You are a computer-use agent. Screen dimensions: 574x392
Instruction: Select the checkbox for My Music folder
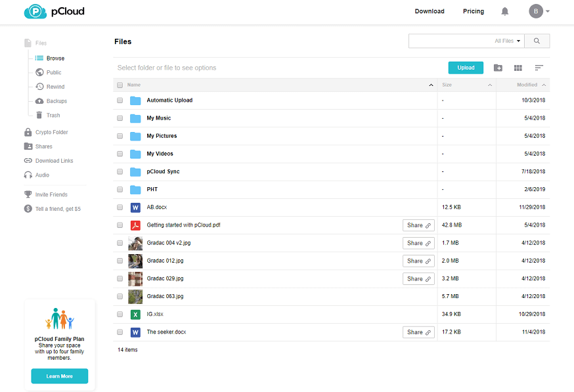tap(120, 118)
